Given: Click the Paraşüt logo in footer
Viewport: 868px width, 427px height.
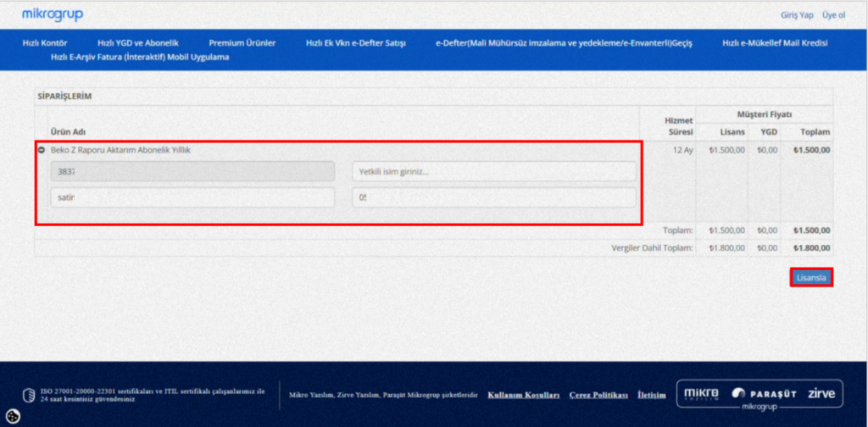Looking at the screenshot, I should 764,394.
